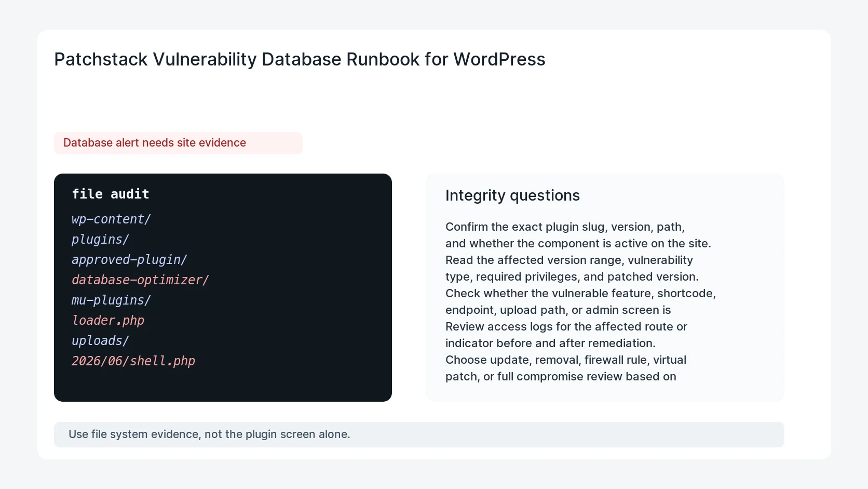Select the database-optimizer/ entry
This screenshot has width=868, height=489.
tap(140, 280)
